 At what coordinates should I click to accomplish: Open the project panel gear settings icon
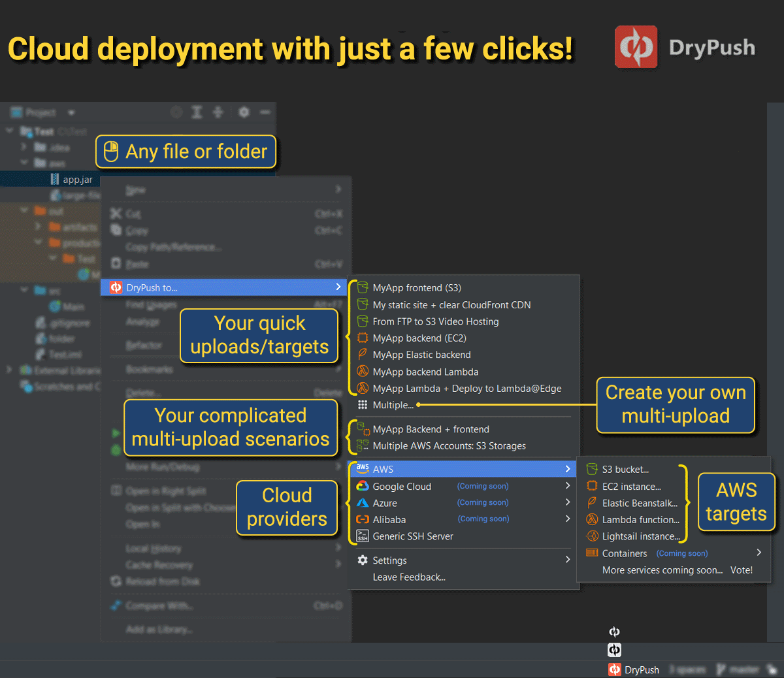[244, 112]
